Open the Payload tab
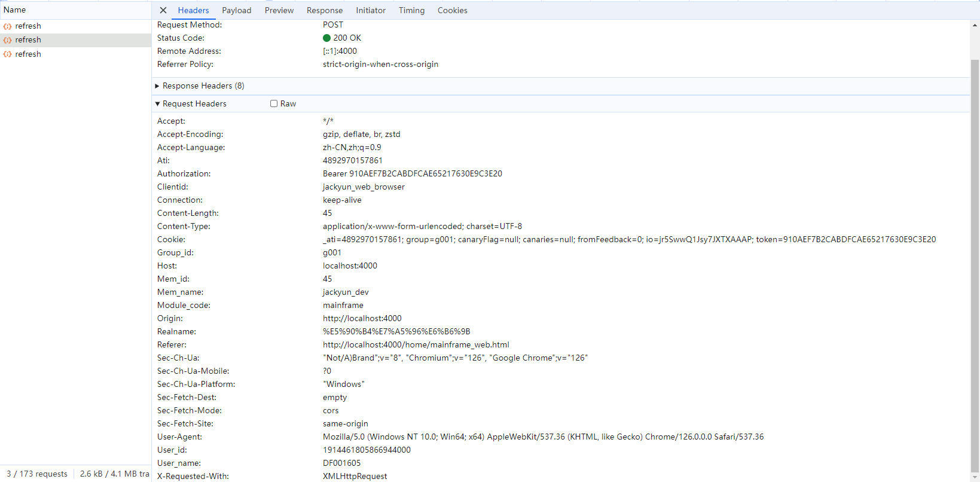980x482 pixels. point(237,10)
